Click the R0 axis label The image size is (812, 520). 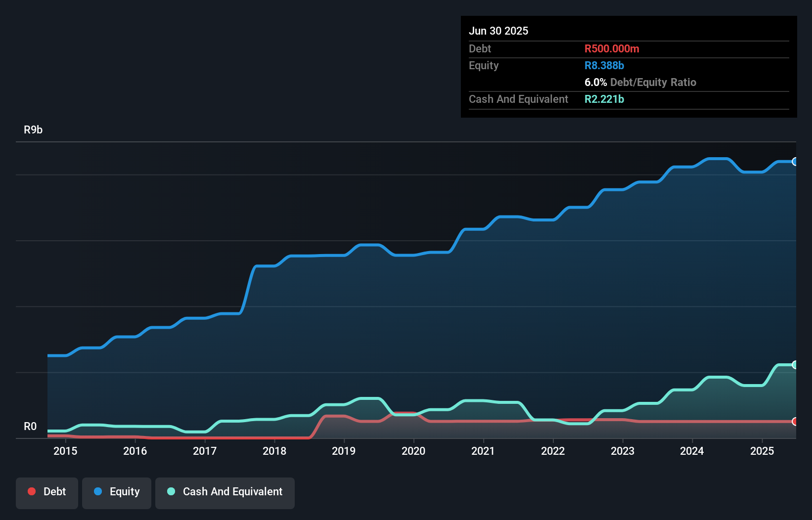coord(31,426)
